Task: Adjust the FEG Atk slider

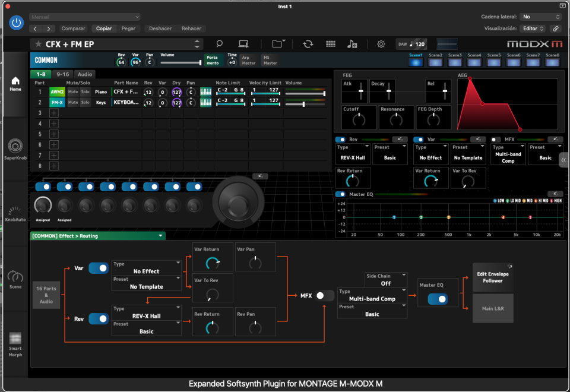Action: tap(360, 91)
